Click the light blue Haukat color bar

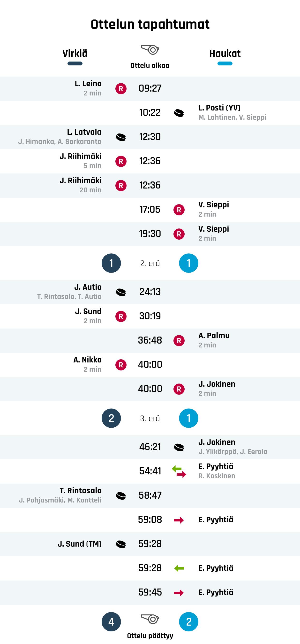pyautogui.click(x=225, y=63)
